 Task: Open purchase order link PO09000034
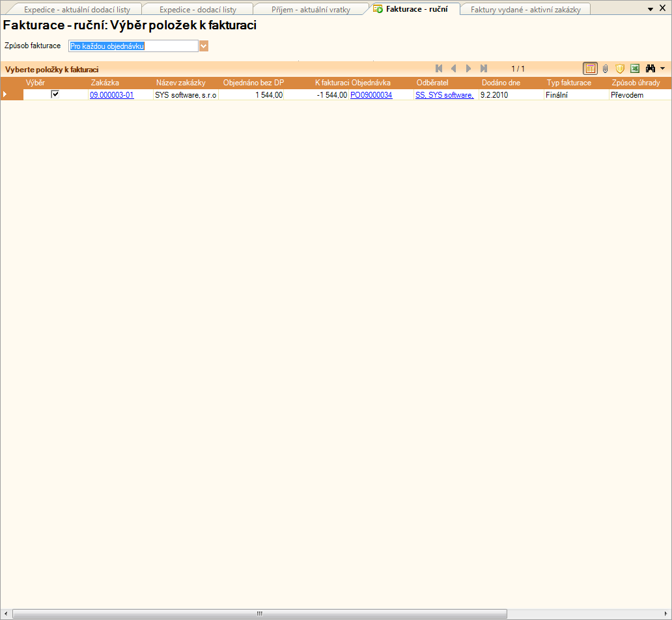[371, 95]
